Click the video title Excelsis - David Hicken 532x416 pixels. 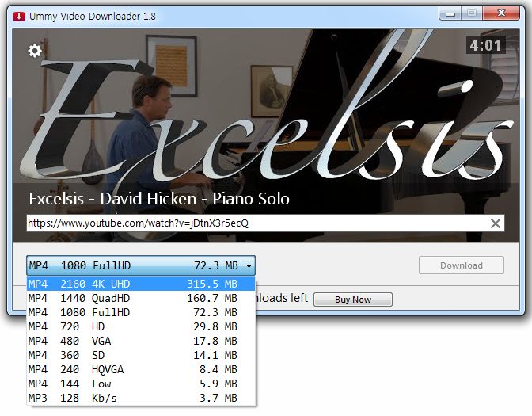click(159, 199)
